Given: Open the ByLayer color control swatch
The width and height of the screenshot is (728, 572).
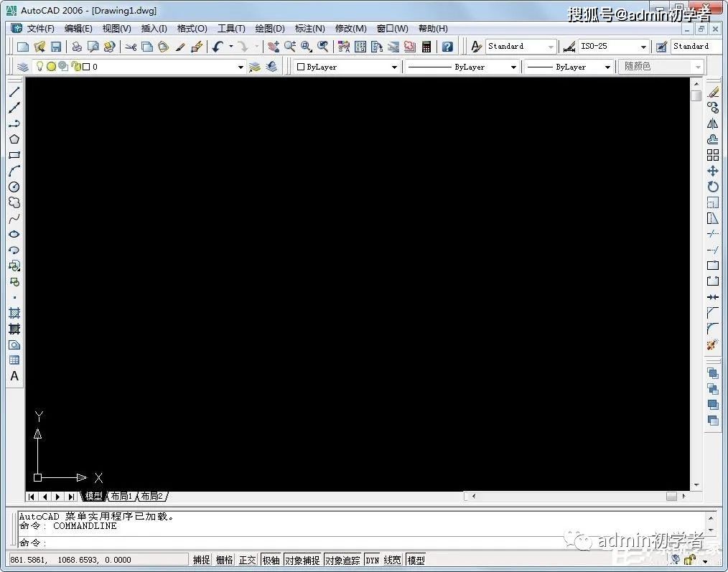Looking at the screenshot, I should pos(346,67).
